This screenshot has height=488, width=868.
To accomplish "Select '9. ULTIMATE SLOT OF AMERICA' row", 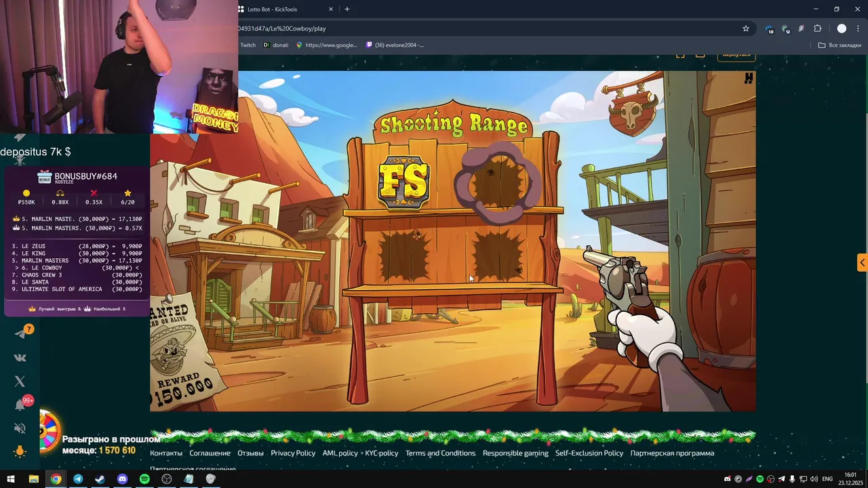I will tap(77, 289).
